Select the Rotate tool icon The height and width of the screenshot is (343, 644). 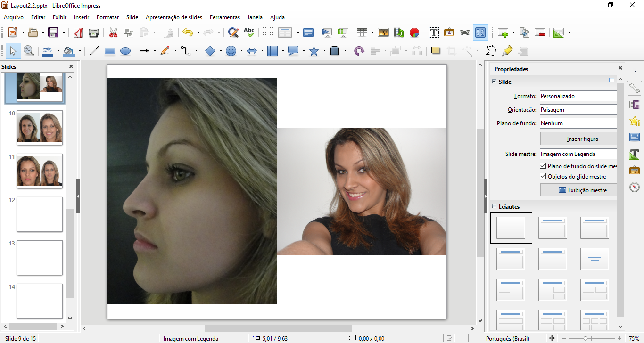[x=359, y=51]
